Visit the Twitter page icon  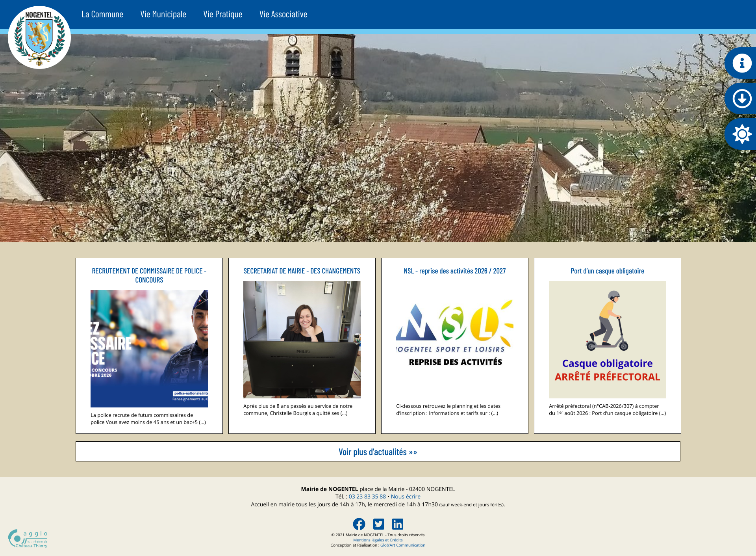tap(379, 524)
